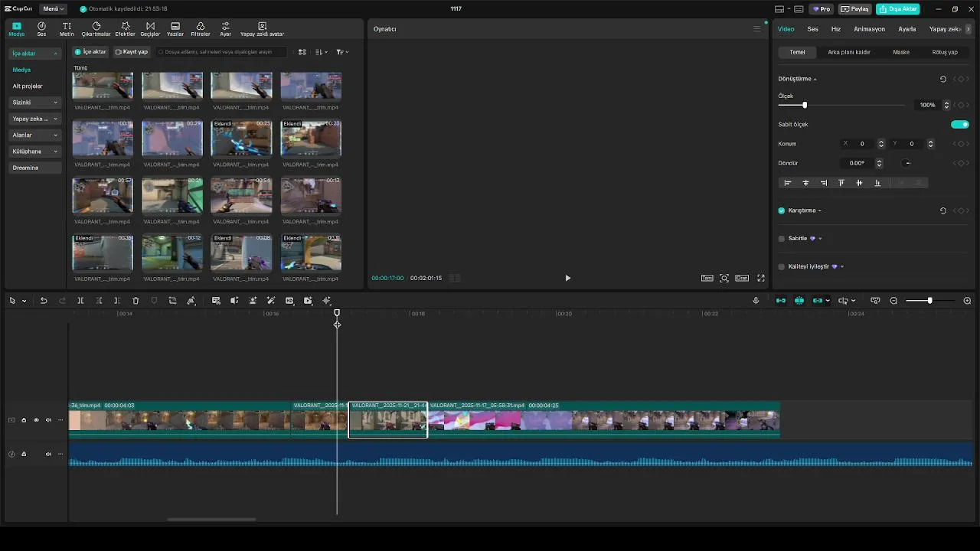Image resolution: width=980 pixels, height=551 pixels.
Task: Open the media sort order dropdown
Action: [322, 52]
